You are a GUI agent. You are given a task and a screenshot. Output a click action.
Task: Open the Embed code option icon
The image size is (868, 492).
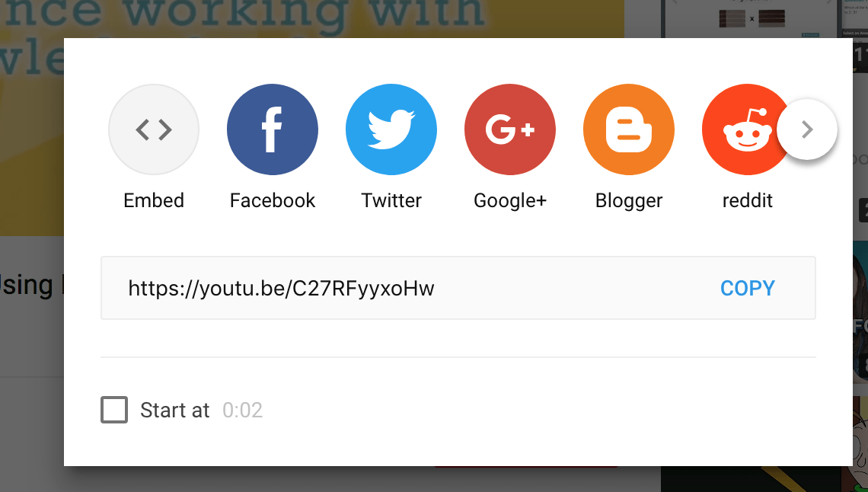[153, 129]
